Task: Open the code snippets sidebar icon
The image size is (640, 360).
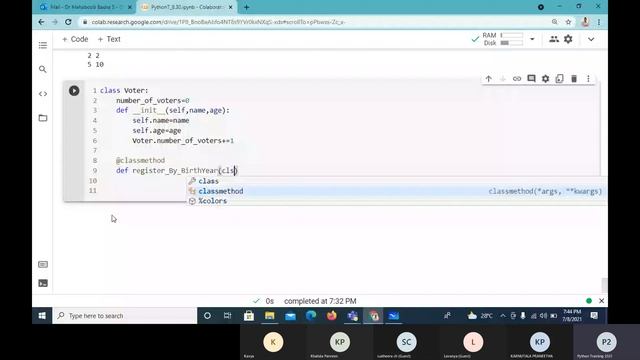Action: click(x=43, y=94)
